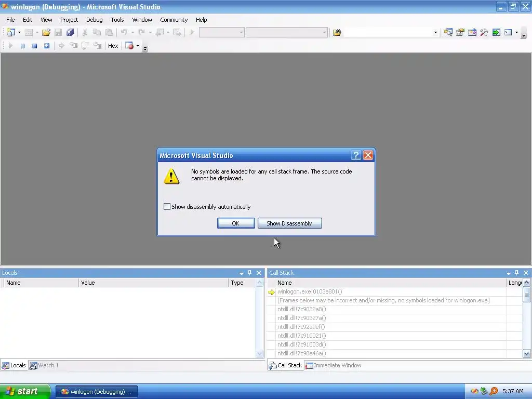
Task: Open the Debug menu
Action: point(95,20)
